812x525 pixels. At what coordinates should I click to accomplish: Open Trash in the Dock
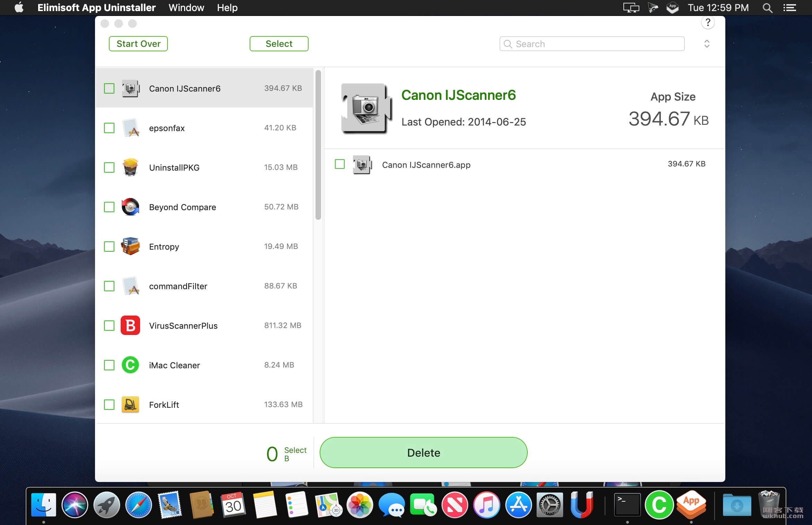point(769,504)
